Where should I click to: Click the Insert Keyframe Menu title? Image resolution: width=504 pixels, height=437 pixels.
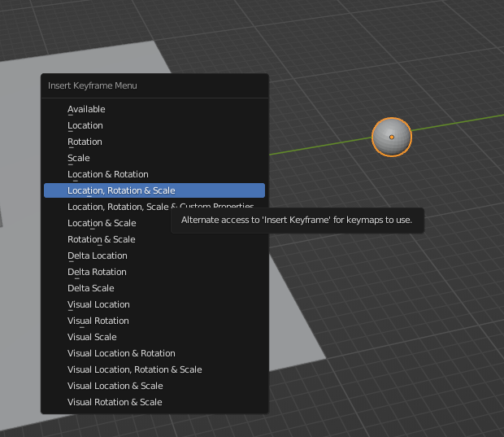click(93, 85)
